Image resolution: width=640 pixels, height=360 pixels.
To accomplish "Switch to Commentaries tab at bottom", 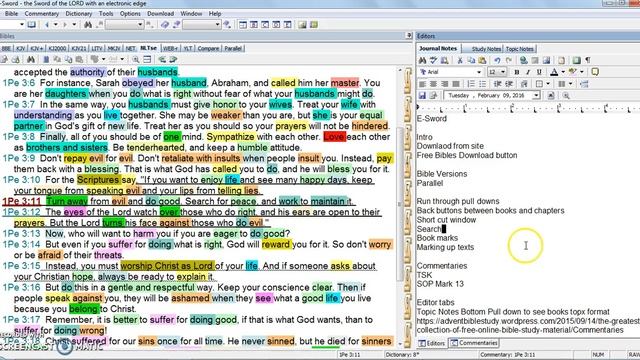I will point(473,343).
